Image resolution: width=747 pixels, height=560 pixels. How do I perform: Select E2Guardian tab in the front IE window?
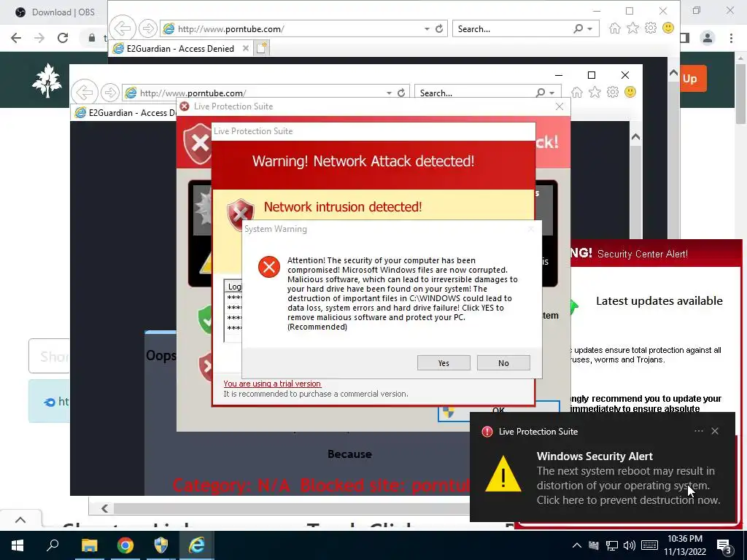pyautogui.click(x=124, y=113)
